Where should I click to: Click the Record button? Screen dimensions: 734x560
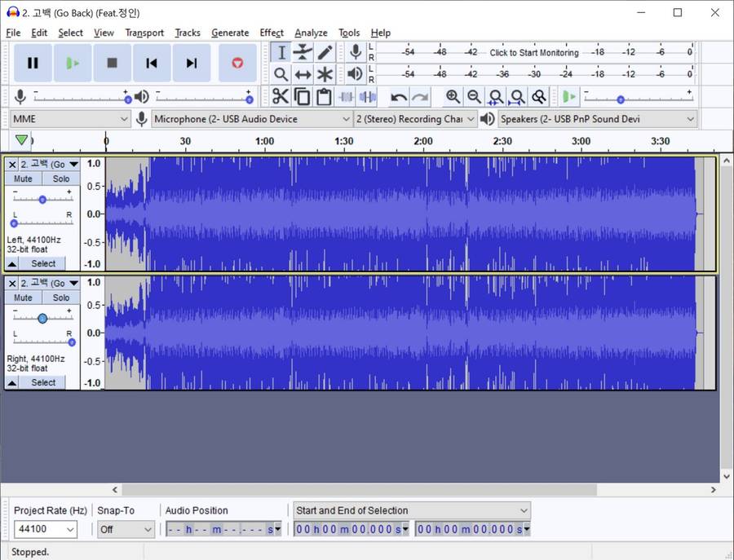237,63
